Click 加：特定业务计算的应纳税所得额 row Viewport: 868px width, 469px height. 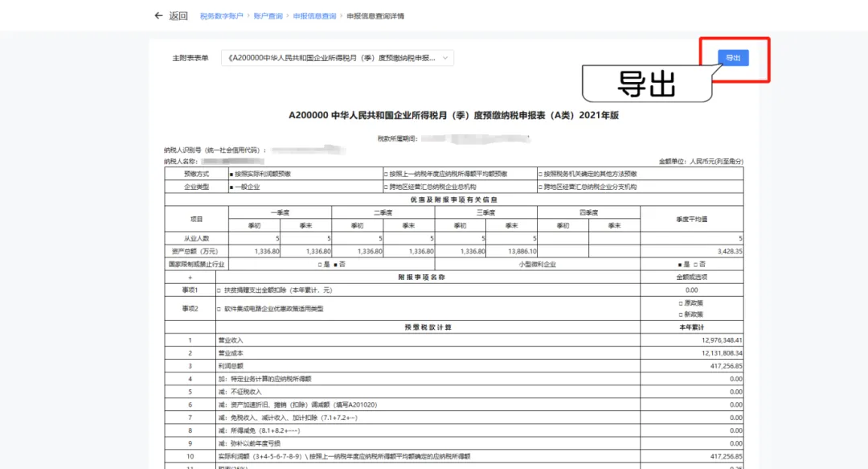click(x=264, y=379)
